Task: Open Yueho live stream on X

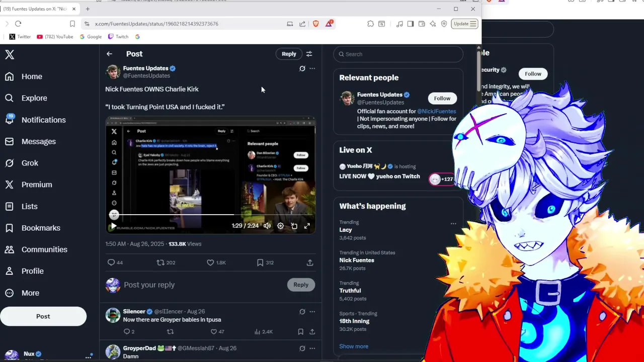Action: click(x=379, y=176)
